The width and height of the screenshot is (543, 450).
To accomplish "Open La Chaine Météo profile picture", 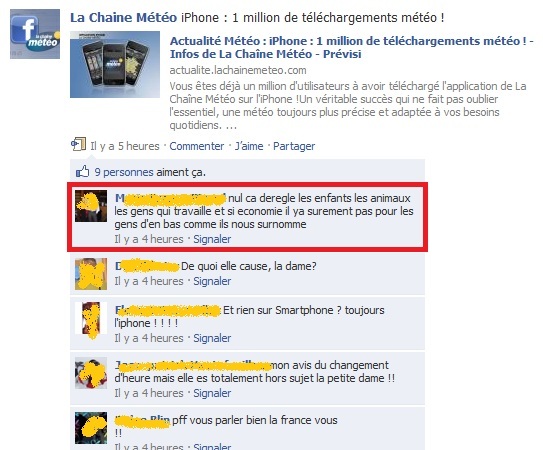I will pyautogui.click(x=35, y=34).
